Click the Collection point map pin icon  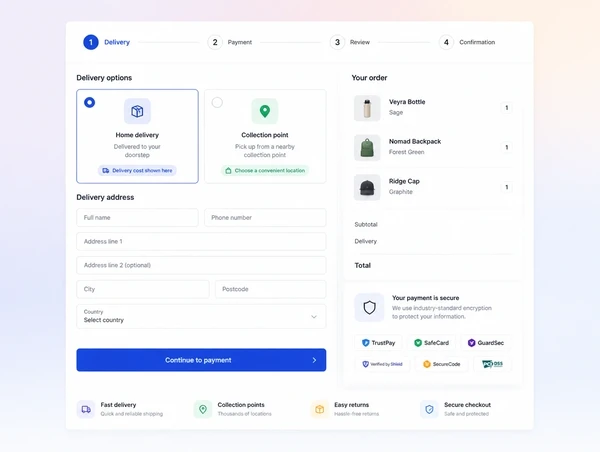point(265,111)
